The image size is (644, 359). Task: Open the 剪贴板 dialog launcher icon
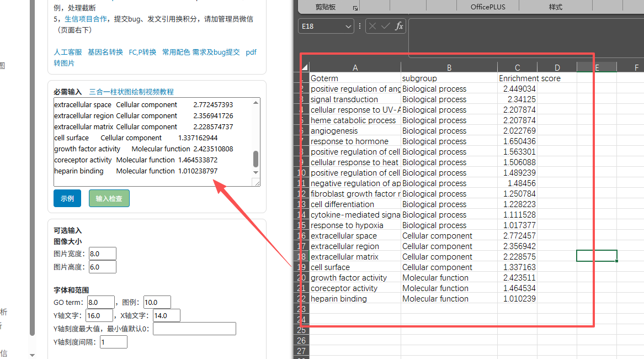(x=355, y=8)
